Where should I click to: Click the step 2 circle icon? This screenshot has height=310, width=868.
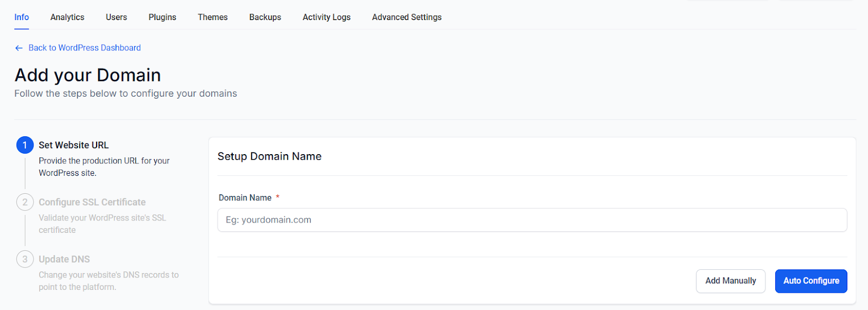25,202
